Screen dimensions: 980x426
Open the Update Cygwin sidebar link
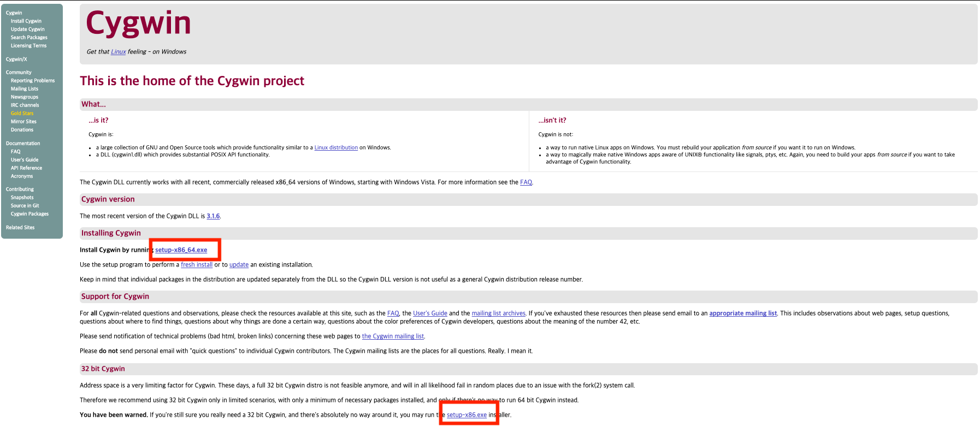tap(27, 29)
